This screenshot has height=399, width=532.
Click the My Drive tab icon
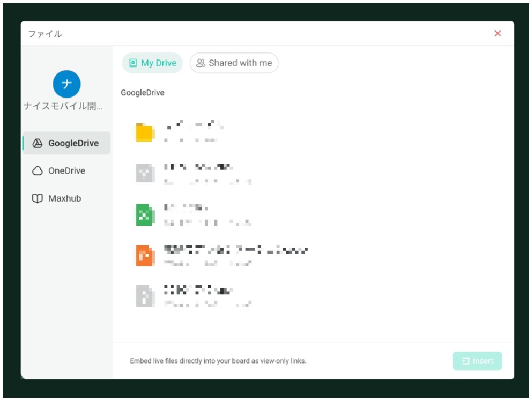(x=133, y=63)
